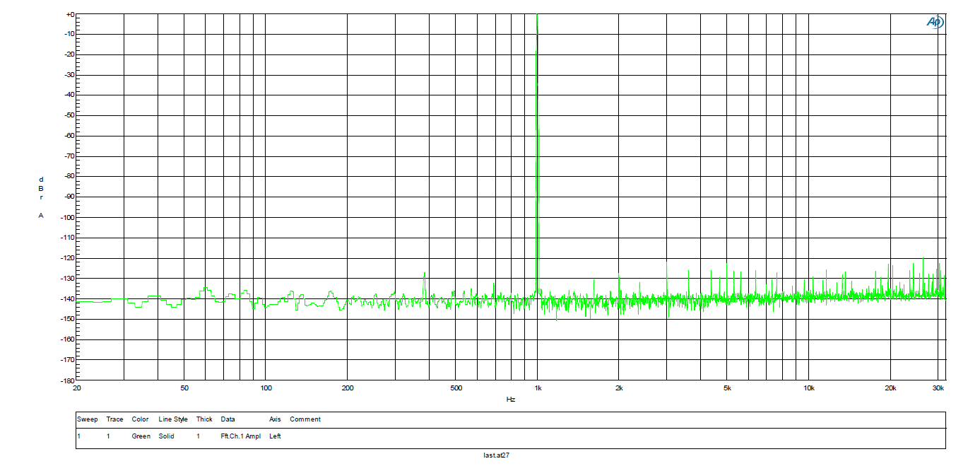
Task: Click the '-130' vertical axis label
Action: (68, 279)
